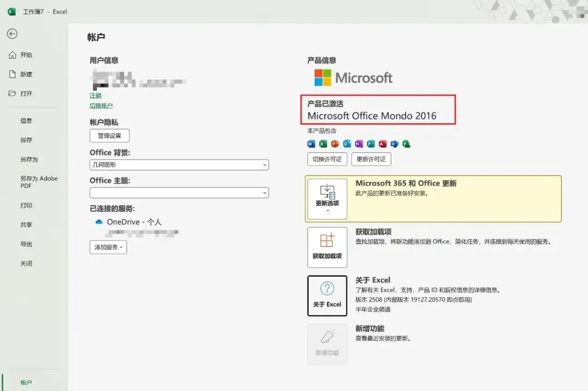Click the Project icon in product list
The height and width of the screenshot is (391, 588).
click(x=407, y=144)
